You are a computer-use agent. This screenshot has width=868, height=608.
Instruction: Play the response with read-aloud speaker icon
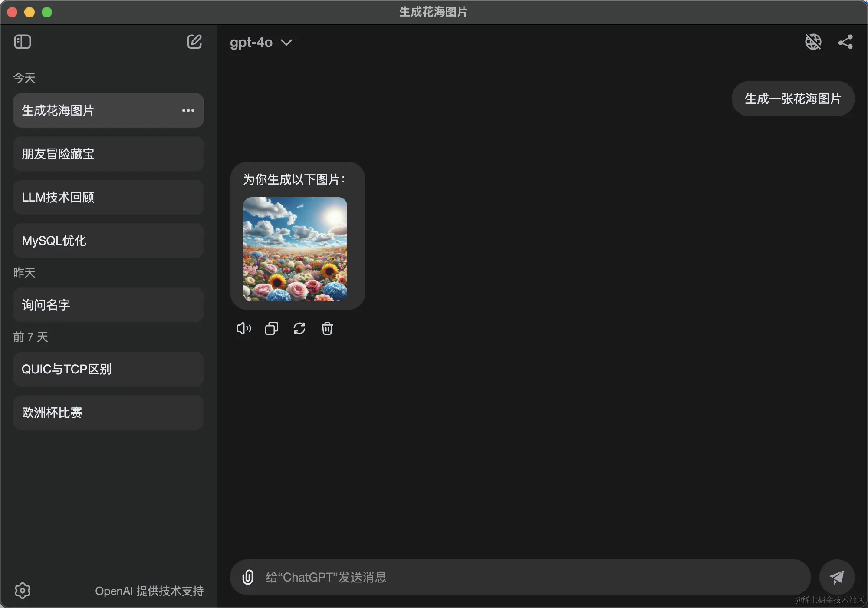[243, 328]
